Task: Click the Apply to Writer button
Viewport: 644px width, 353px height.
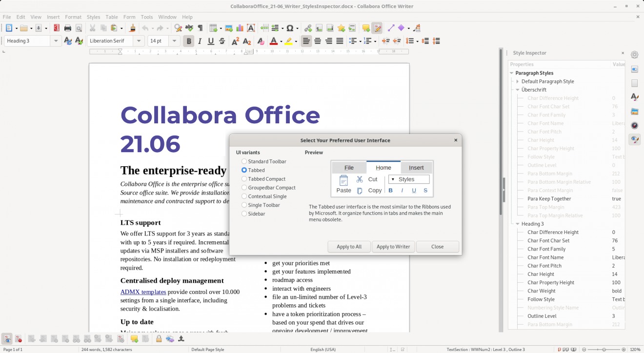Action: tap(393, 247)
